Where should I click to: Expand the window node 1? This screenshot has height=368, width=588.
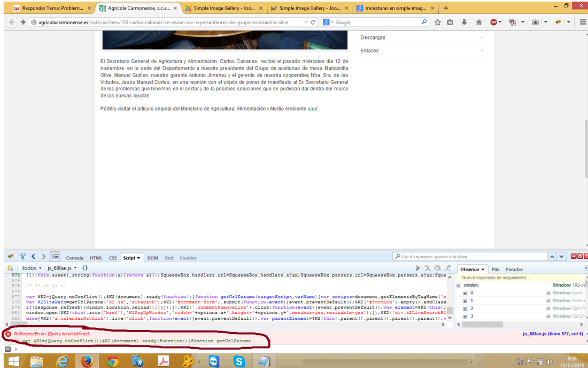(x=465, y=301)
